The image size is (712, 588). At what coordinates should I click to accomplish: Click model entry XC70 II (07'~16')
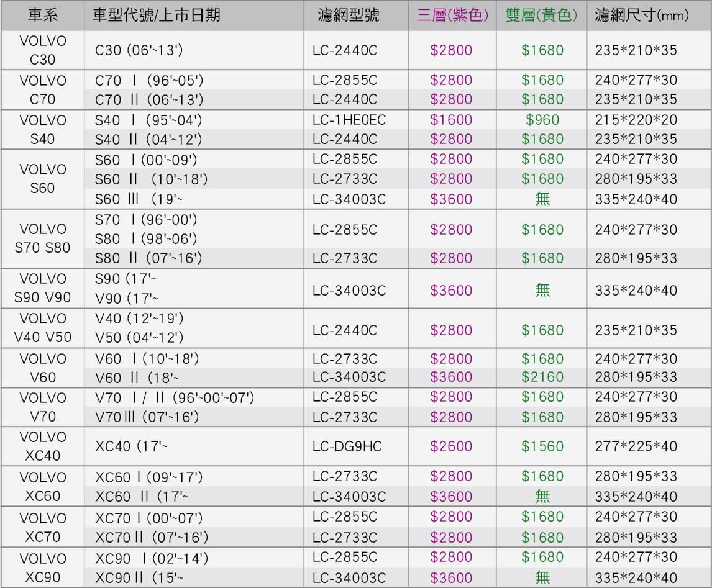(152, 538)
